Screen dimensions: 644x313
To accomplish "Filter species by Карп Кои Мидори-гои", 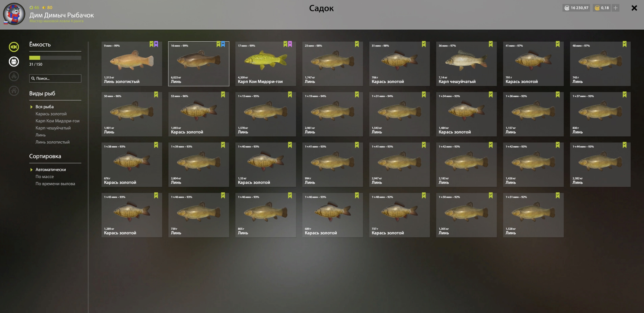I will [57, 121].
